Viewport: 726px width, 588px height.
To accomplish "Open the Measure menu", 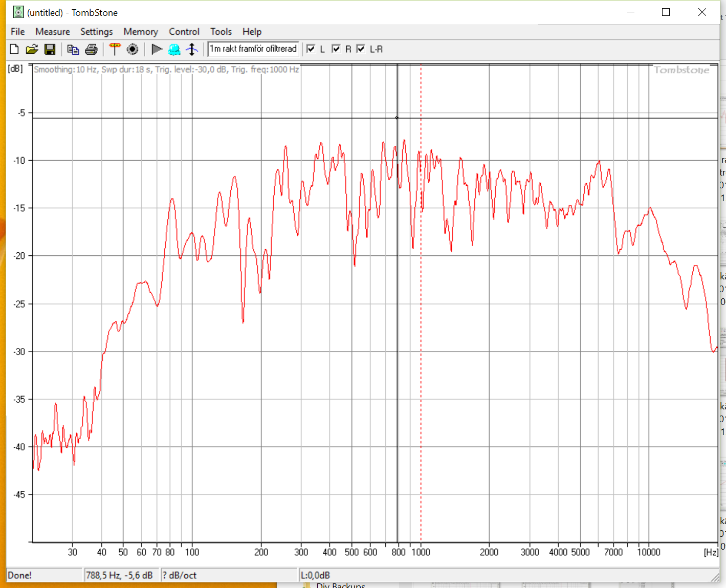I will [53, 32].
